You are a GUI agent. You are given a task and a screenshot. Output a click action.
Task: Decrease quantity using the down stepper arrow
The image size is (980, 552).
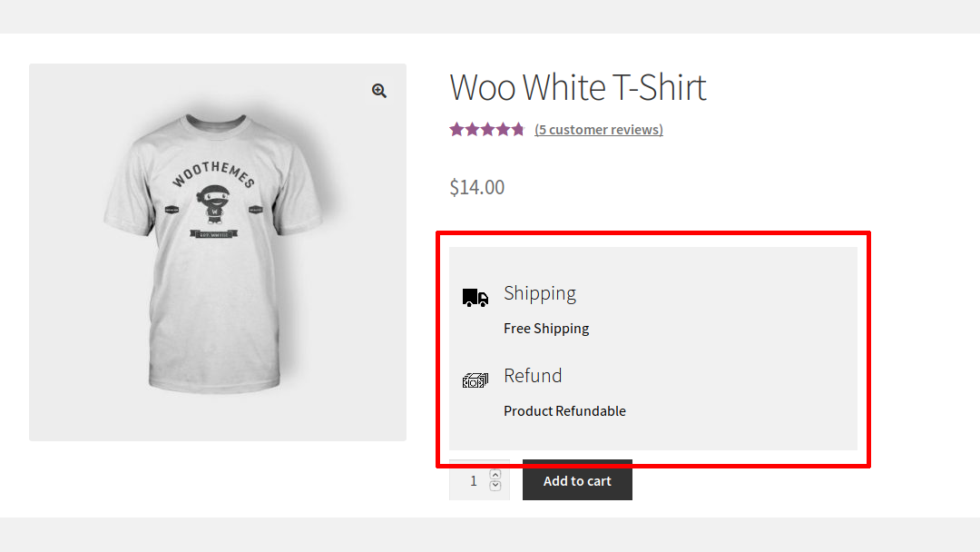click(x=495, y=487)
